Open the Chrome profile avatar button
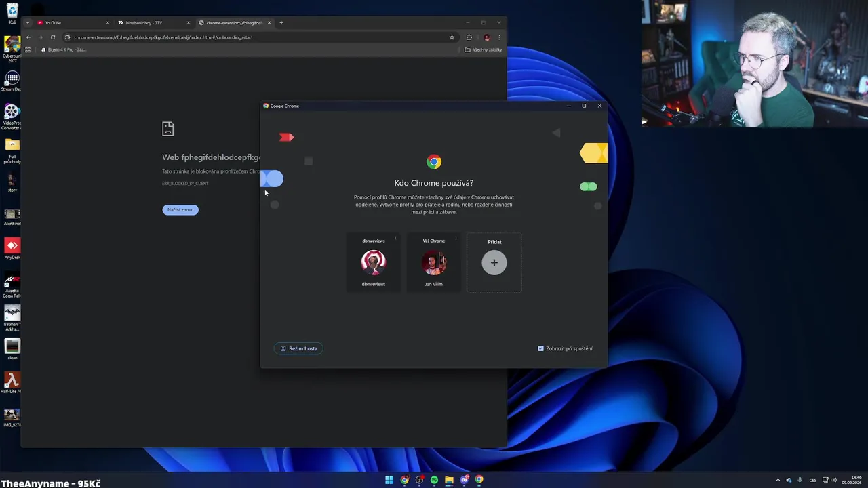This screenshot has height=488, width=868. coord(486,37)
